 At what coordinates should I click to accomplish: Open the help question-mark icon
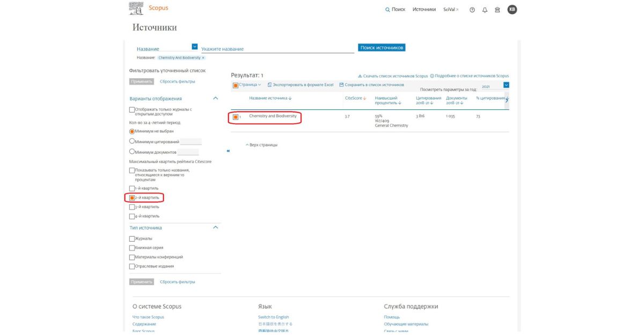[x=472, y=10]
